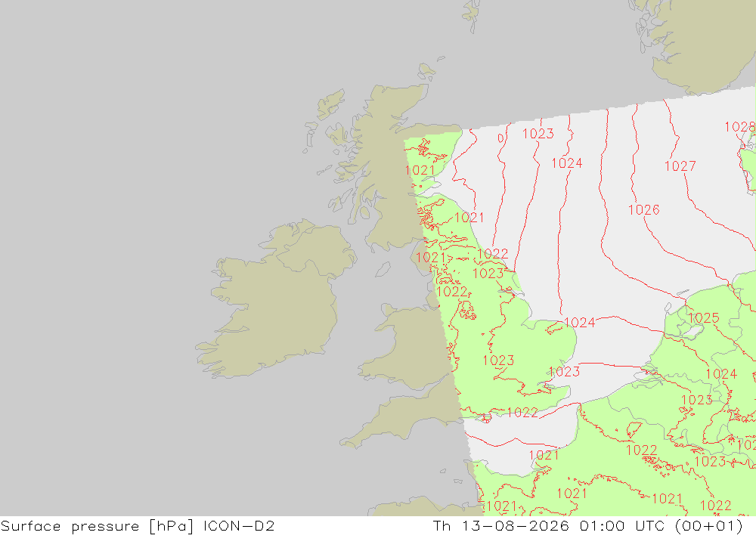Click the 1026 isobar label

[644, 210]
